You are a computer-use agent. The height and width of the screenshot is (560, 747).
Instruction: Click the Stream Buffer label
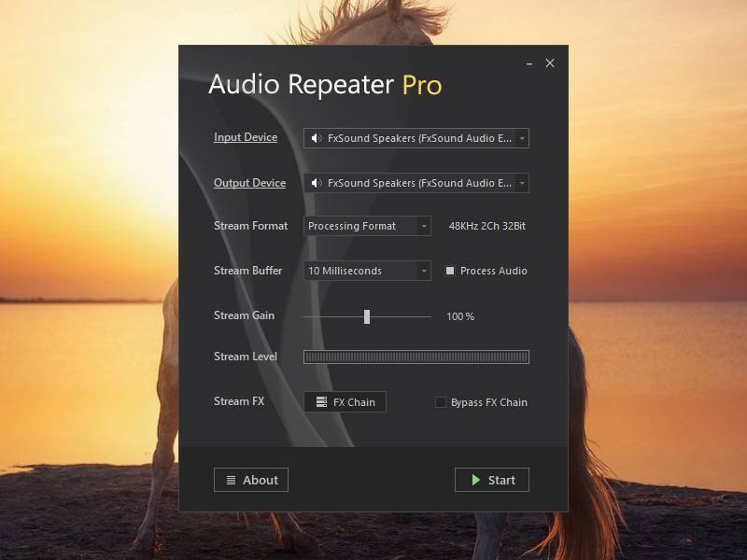(247, 271)
